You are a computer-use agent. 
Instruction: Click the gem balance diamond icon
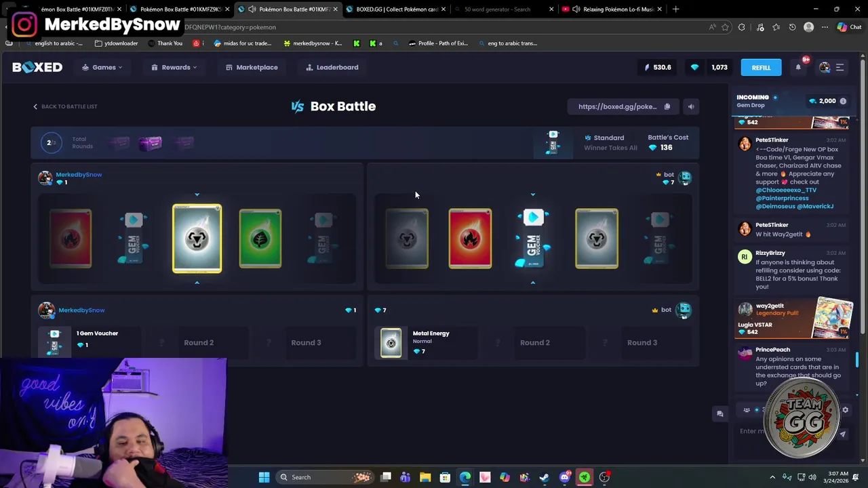click(694, 67)
